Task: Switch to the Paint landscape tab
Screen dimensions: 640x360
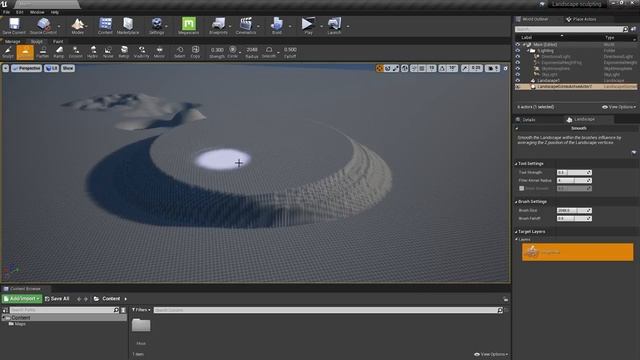Action: (58, 41)
